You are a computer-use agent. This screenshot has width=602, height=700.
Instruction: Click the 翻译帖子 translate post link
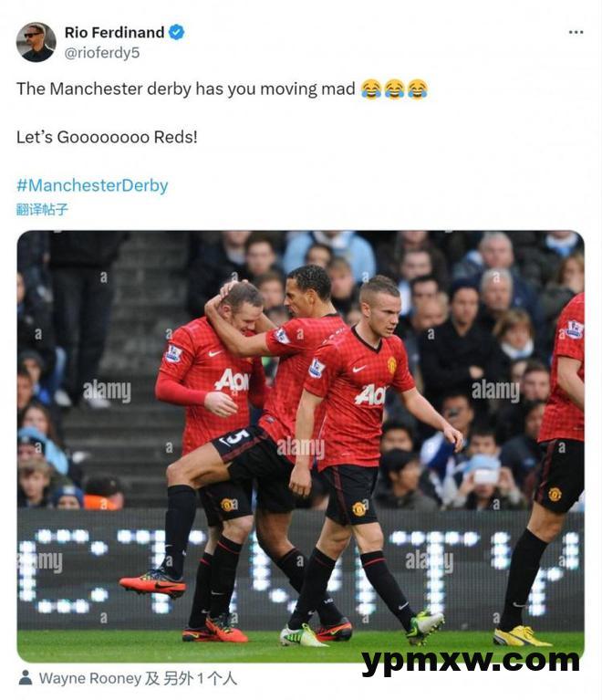point(42,209)
